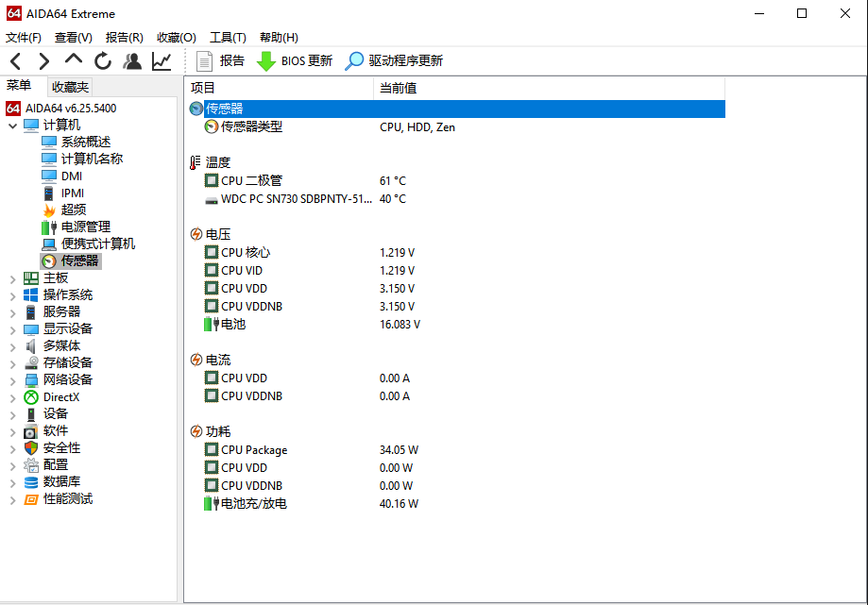Click the BIOS 更新 button
The height and width of the screenshot is (605, 868).
point(295,60)
